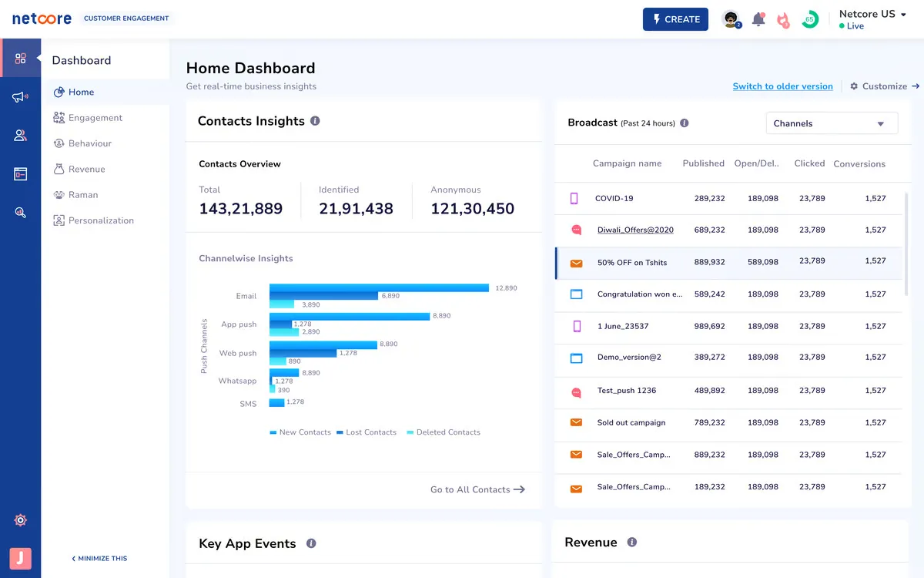Open the Switch to older version link
Viewport: 924px width, 578px height.
(782, 86)
